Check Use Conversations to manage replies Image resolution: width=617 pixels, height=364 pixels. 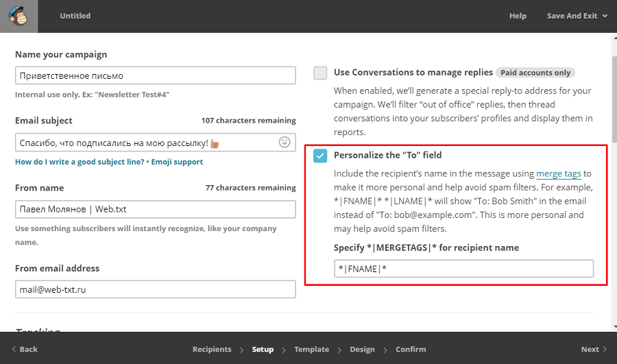point(320,73)
